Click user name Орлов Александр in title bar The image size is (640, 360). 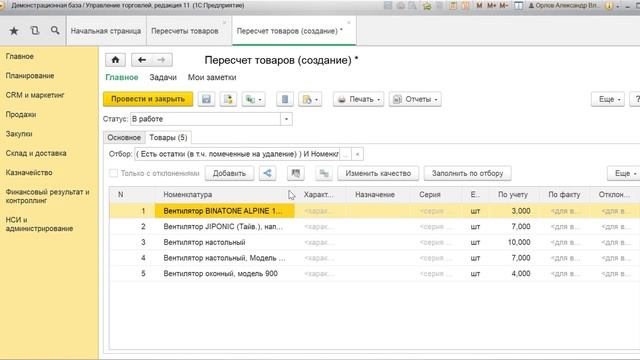click(563, 5)
